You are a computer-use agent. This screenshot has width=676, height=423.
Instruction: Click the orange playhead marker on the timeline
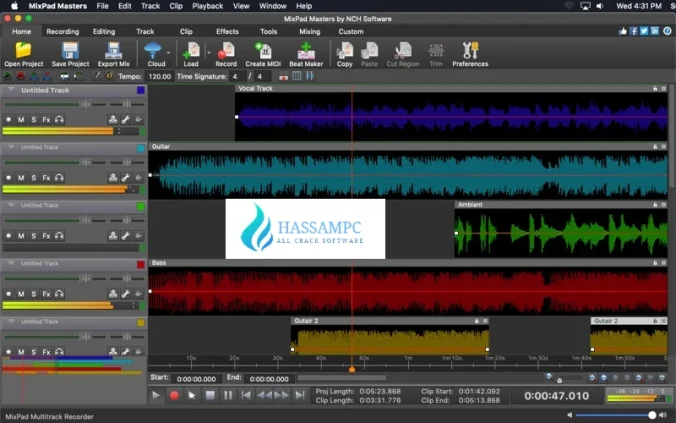(x=352, y=369)
